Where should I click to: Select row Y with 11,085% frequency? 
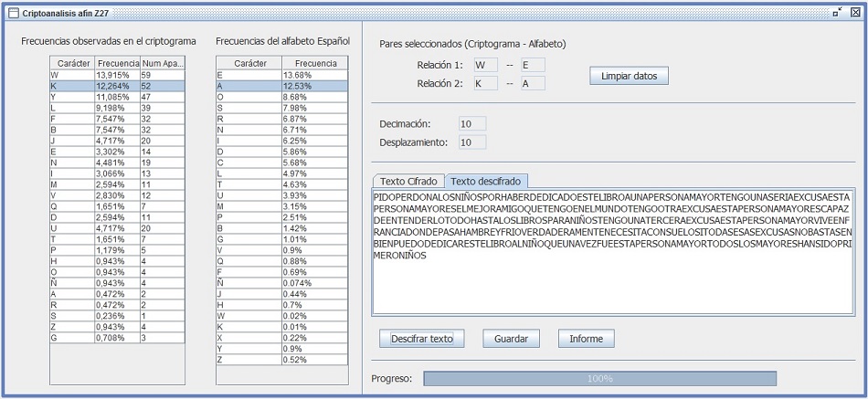(x=117, y=97)
